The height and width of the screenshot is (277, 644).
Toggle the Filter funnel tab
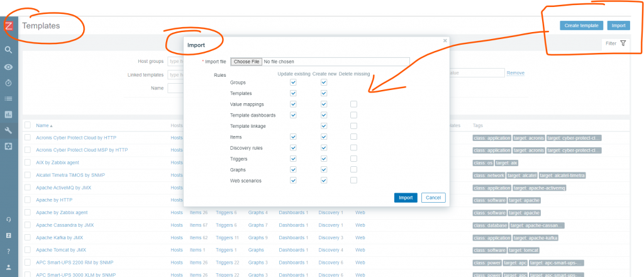tap(616, 43)
